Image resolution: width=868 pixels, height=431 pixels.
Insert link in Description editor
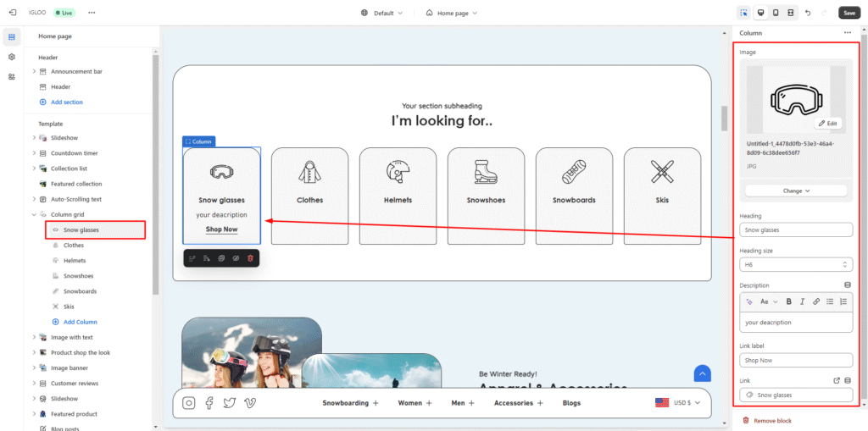[x=816, y=301]
